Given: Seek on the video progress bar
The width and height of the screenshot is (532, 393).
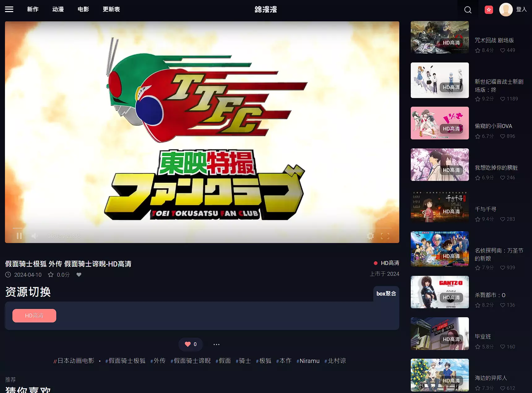Looking at the screenshot, I should (x=202, y=228).
